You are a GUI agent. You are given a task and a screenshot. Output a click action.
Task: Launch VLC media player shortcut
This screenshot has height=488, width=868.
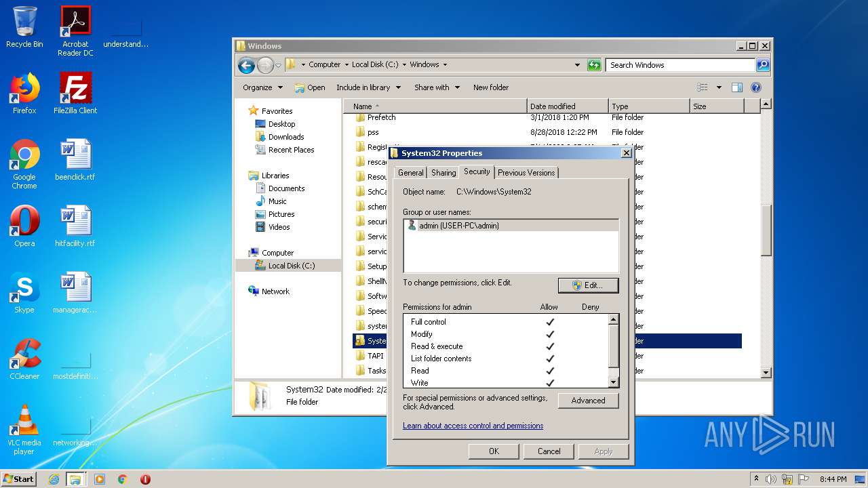click(24, 430)
